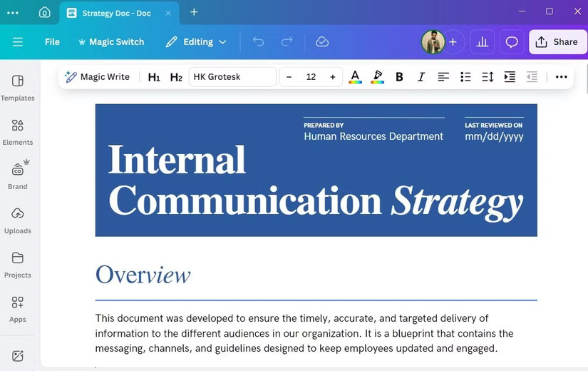The width and height of the screenshot is (588, 371).
Task: Click the cloud save status icon
Action: (322, 42)
